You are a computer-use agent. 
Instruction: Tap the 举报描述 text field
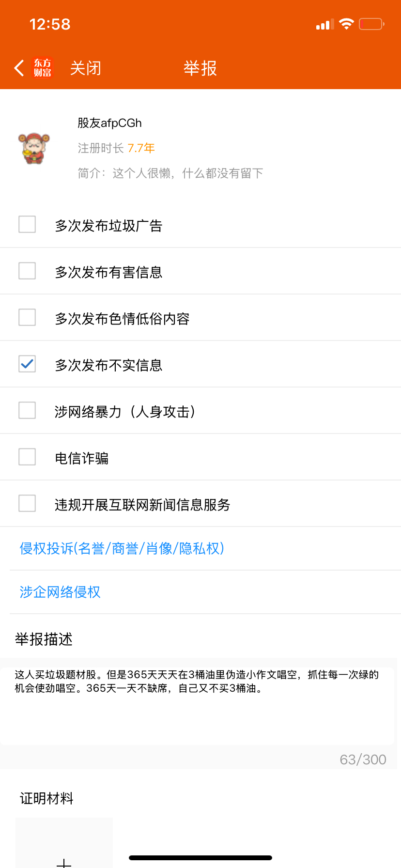[x=197, y=706]
